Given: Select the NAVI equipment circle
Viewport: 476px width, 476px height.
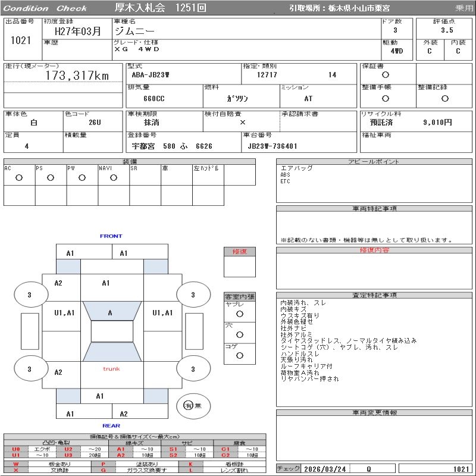Looking at the screenshot, I should (114, 178).
